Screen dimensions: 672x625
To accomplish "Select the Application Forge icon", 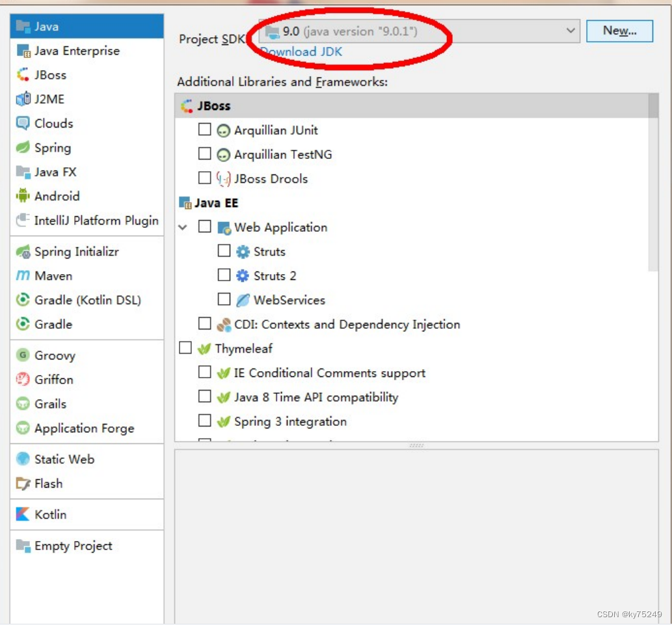I will coord(23,428).
